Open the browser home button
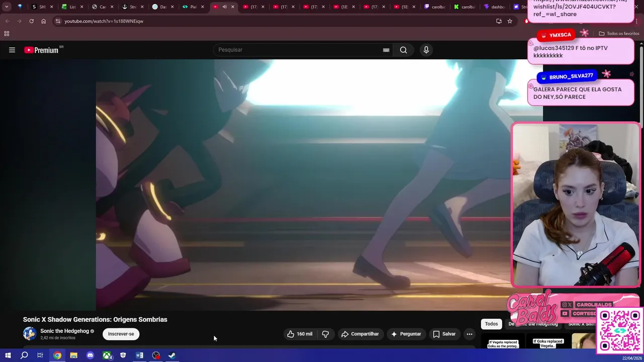This screenshot has width=644, height=362. tap(43, 21)
